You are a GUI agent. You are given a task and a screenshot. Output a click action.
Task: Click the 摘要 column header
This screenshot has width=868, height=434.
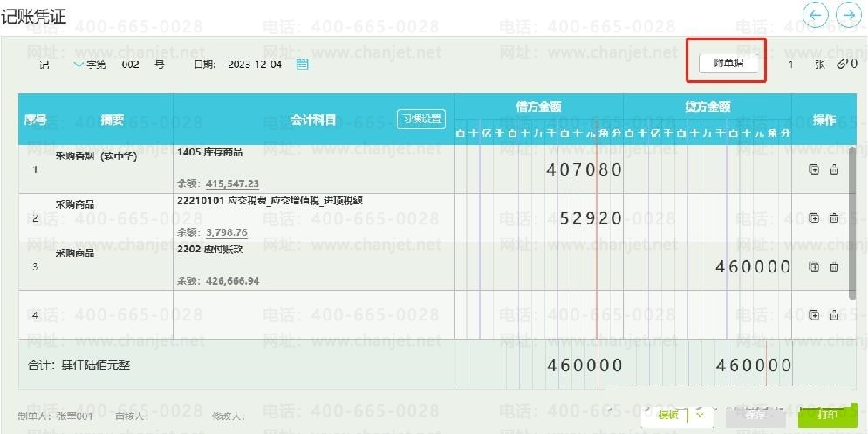113,120
